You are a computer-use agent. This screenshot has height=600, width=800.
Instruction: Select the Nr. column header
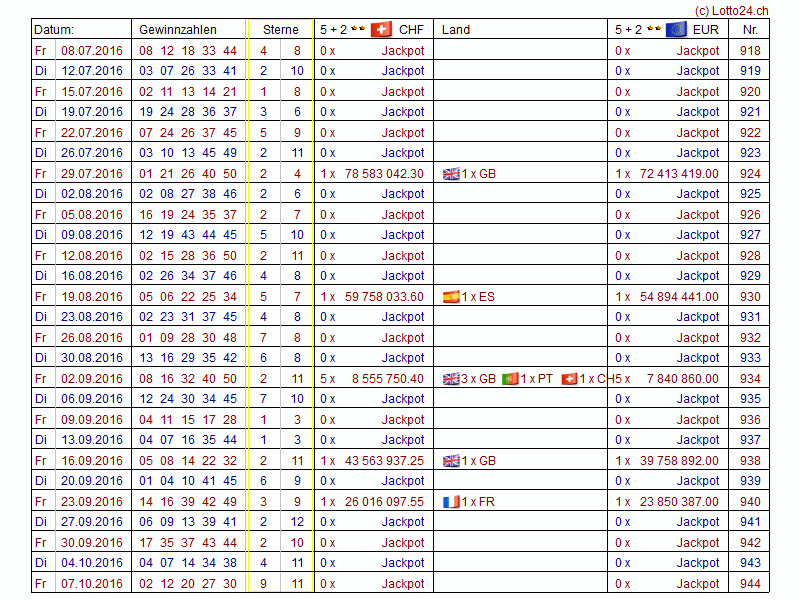[750, 30]
